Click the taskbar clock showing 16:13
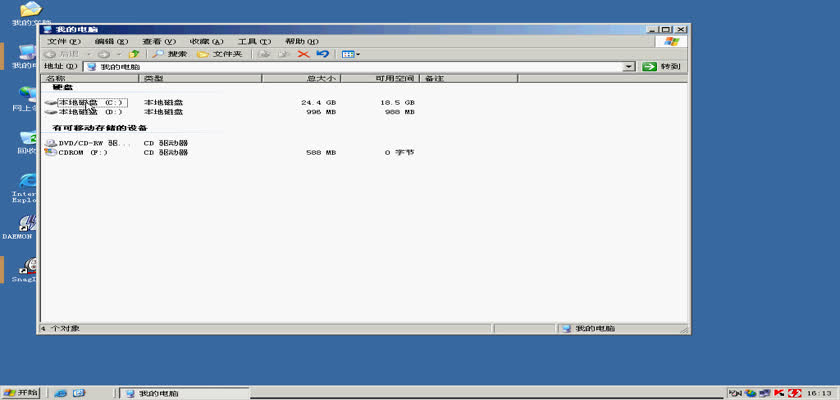 [820, 394]
